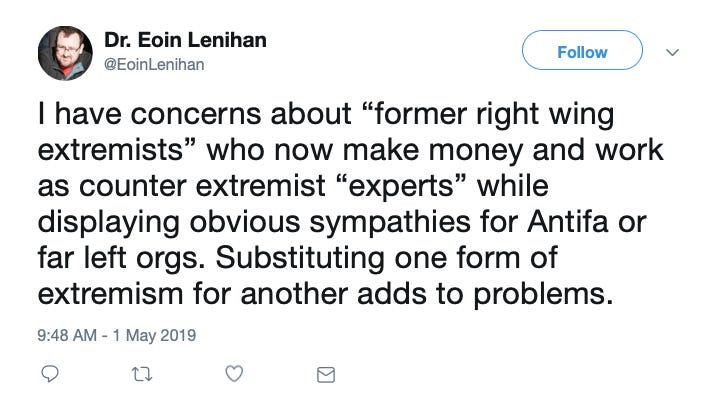Open the tweet permalink at 9:48 AM
The width and height of the screenshot is (713, 417).
pyautogui.click(x=67, y=336)
